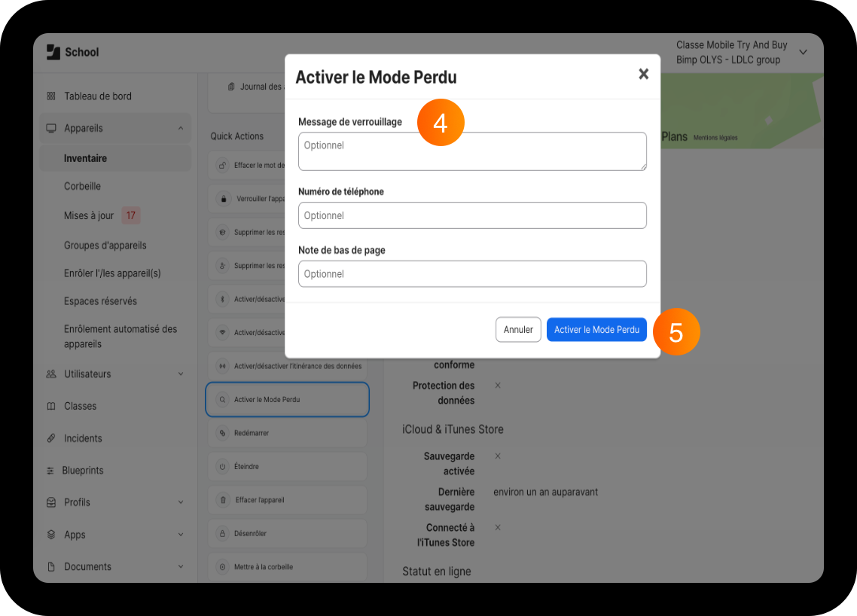The width and height of the screenshot is (857, 616).
Task: Select the Blueprints sliders icon
Action: point(50,471)
